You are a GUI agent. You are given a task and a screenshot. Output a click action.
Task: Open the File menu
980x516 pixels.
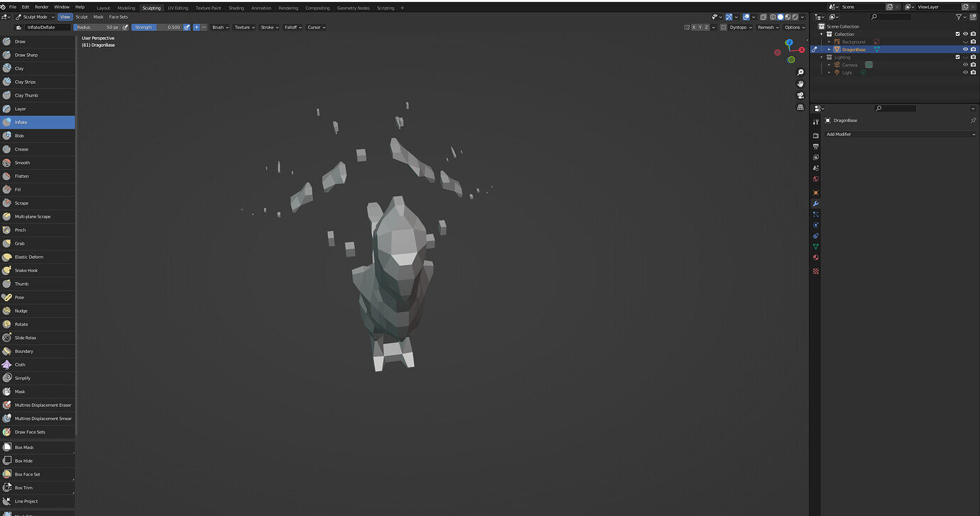tap(13, 6)
